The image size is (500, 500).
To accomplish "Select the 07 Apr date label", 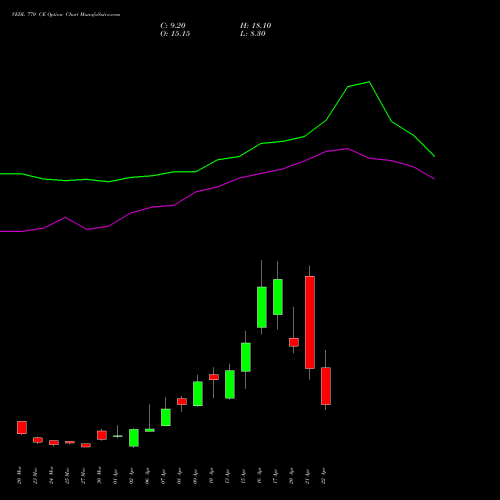I will [163, 475].
